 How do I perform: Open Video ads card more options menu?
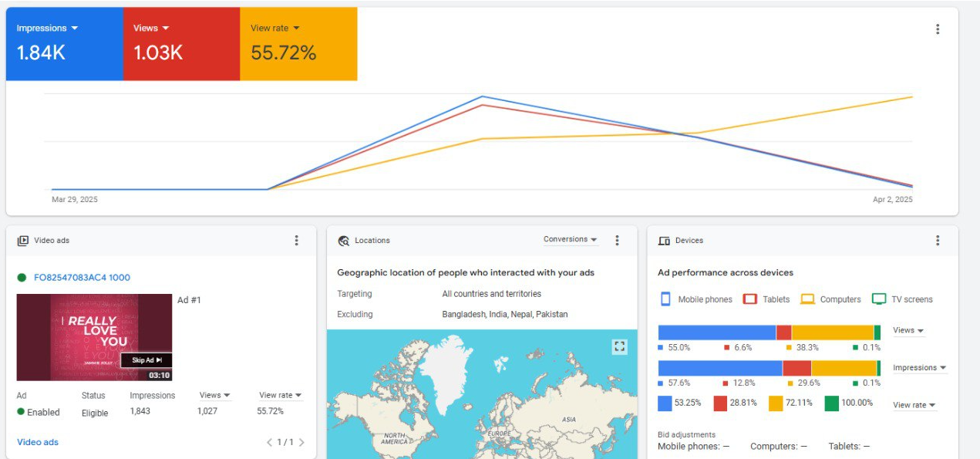pos(296,241)
